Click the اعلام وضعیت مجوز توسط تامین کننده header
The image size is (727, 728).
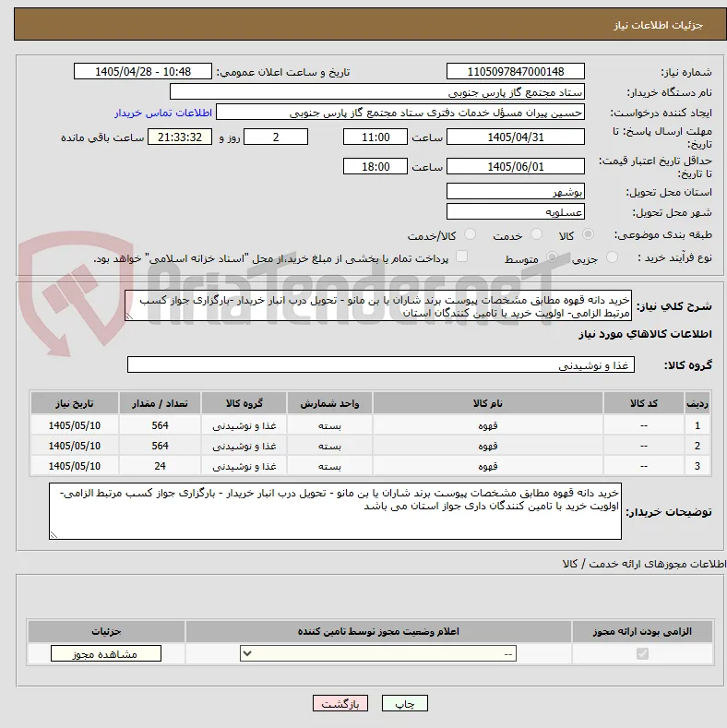point(378,631)
